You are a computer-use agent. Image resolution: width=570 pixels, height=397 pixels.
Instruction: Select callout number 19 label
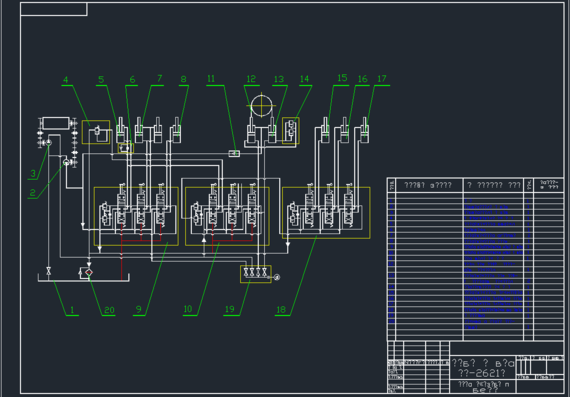(230, 309)
